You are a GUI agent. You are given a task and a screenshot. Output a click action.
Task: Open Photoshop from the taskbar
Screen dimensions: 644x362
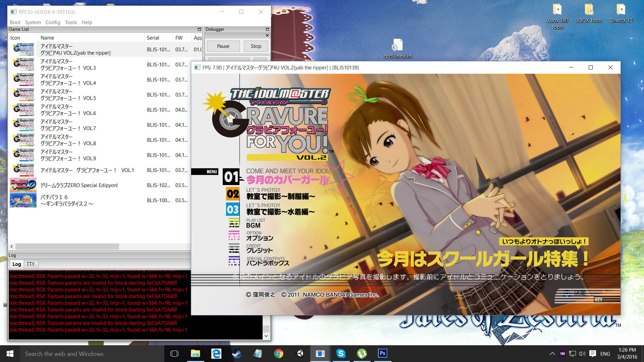pyautogui.click(x=382, y=354)
